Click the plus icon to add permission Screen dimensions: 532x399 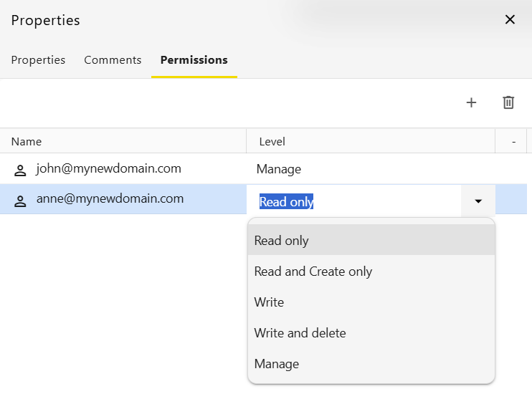pos(471,102)
